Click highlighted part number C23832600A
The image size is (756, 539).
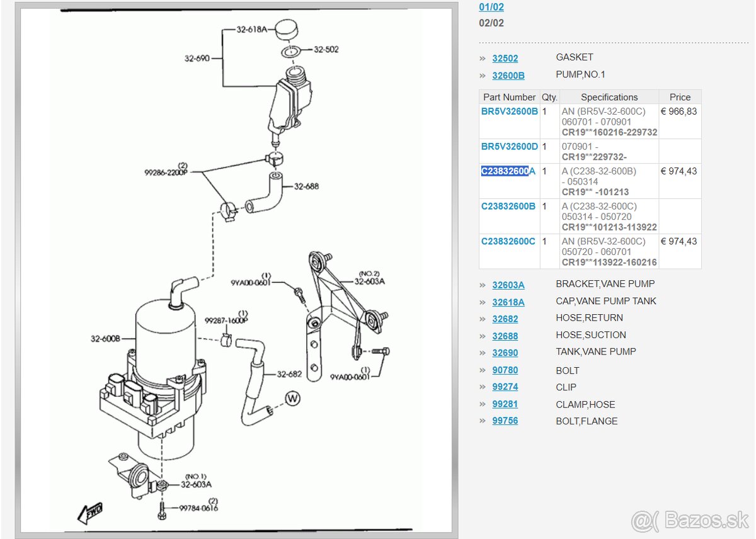pos(508,171)
